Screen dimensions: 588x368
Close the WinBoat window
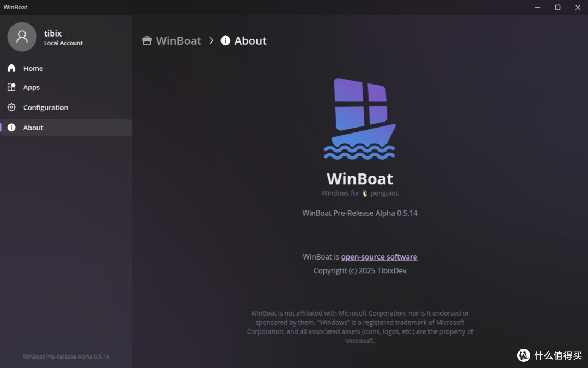(578, 7)
